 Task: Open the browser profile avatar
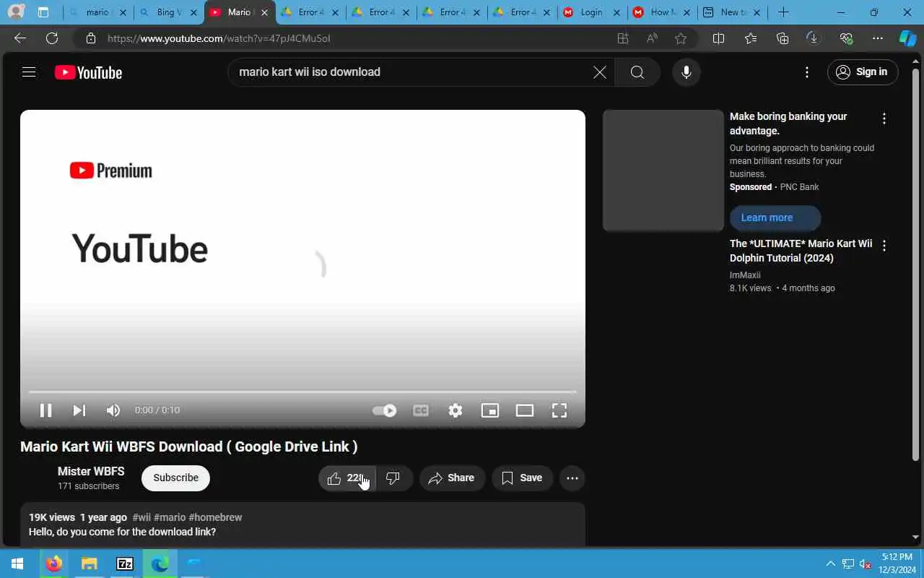tap(15, 12)
